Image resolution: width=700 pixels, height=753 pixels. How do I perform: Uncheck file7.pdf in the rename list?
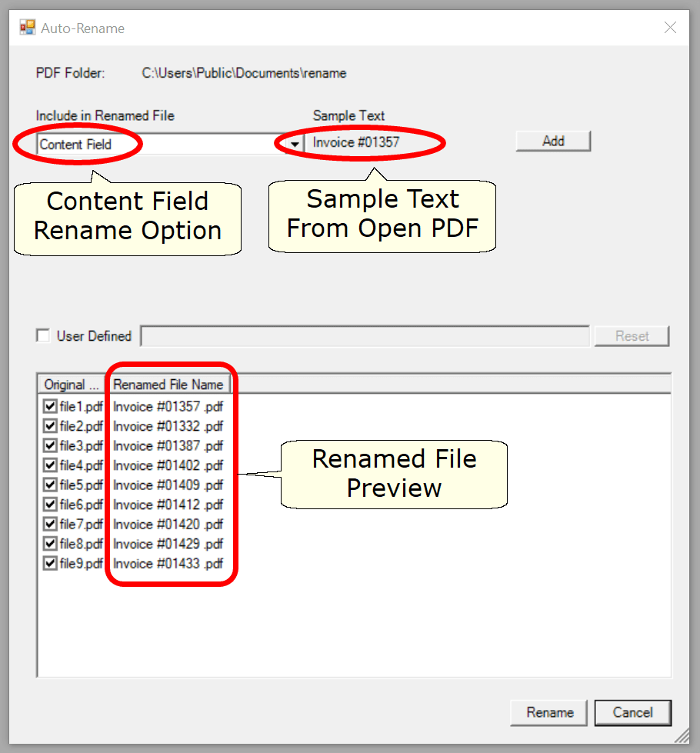(51, 524)
